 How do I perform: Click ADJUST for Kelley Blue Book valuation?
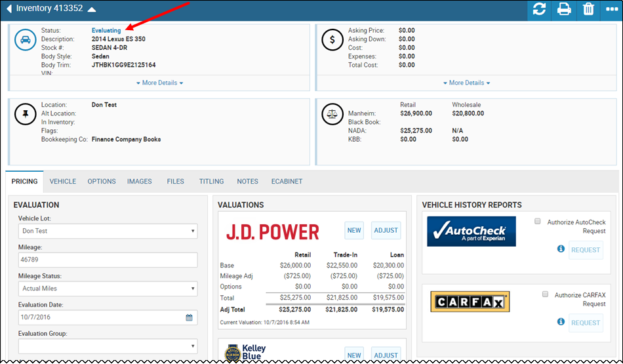(x=386, y=354)
